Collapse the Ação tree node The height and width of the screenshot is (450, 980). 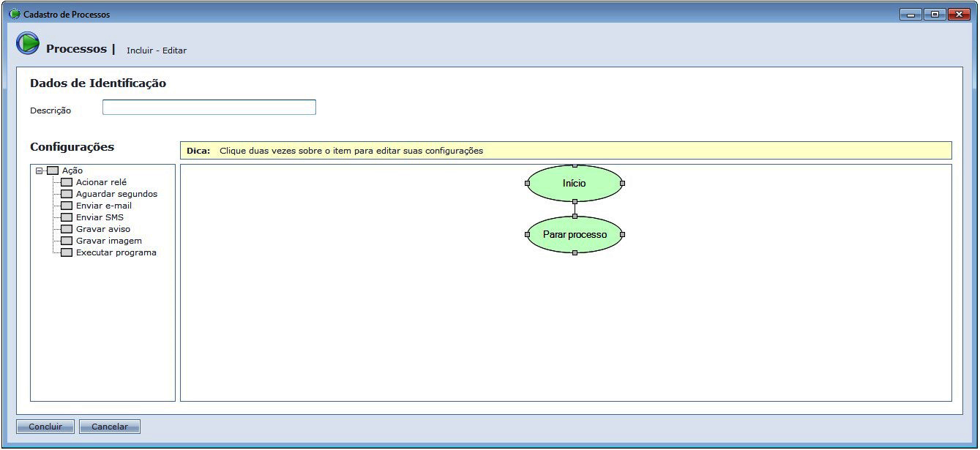[40, 170]
